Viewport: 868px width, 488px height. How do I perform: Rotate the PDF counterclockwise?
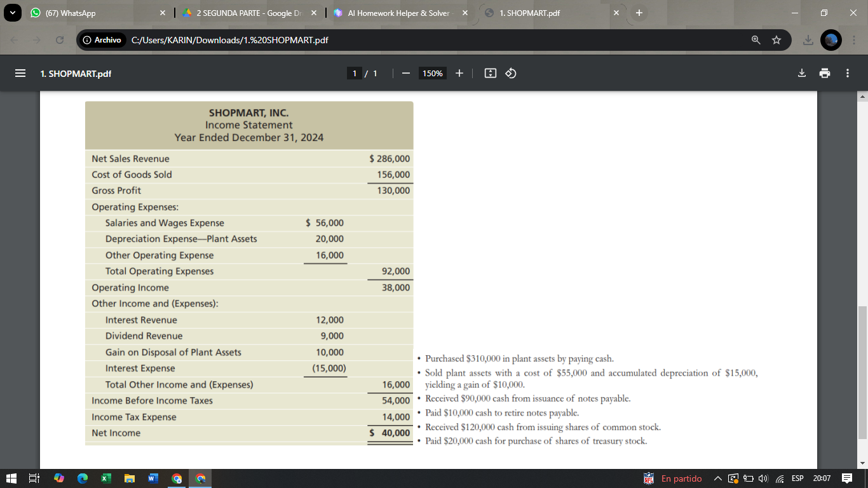coord(510,73)
